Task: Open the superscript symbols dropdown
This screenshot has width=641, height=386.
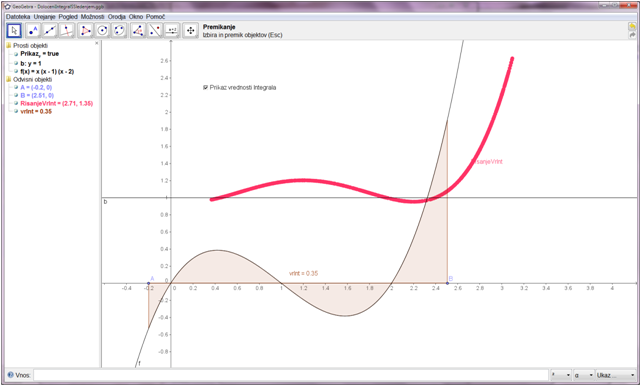Action: coord(560,375)
